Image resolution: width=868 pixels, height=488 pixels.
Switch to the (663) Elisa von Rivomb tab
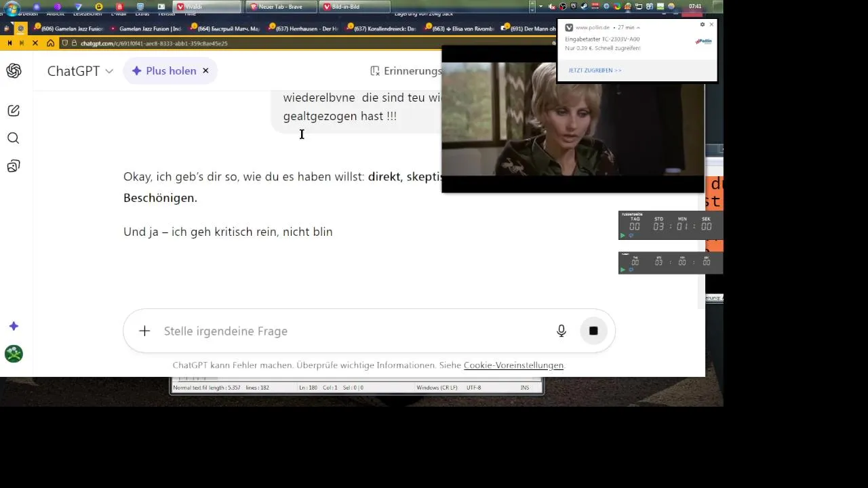click(x=459, y=28)
